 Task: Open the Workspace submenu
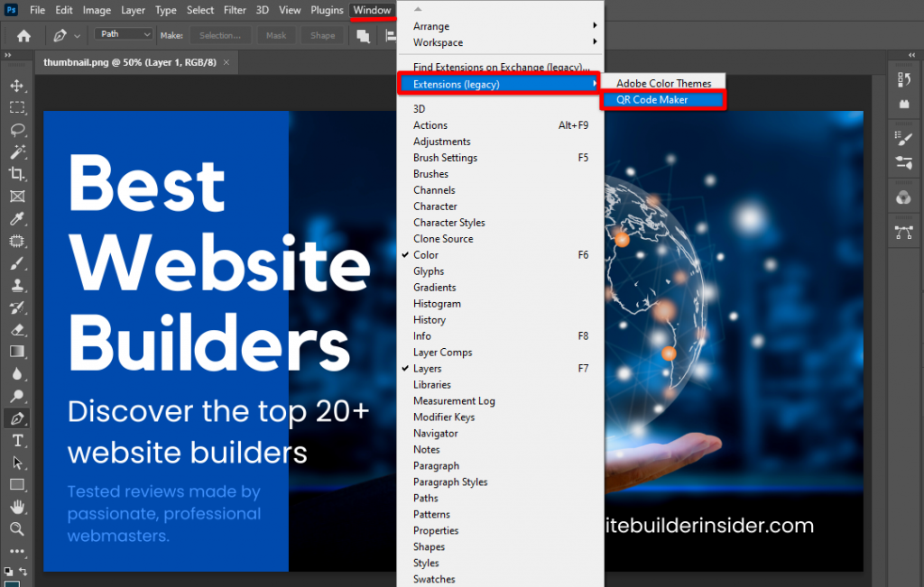[438, 42]
